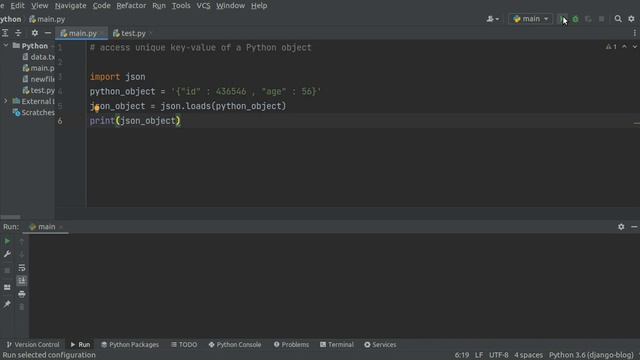
Task: Select newfile in project tree
Action: [x=39, y=79]
